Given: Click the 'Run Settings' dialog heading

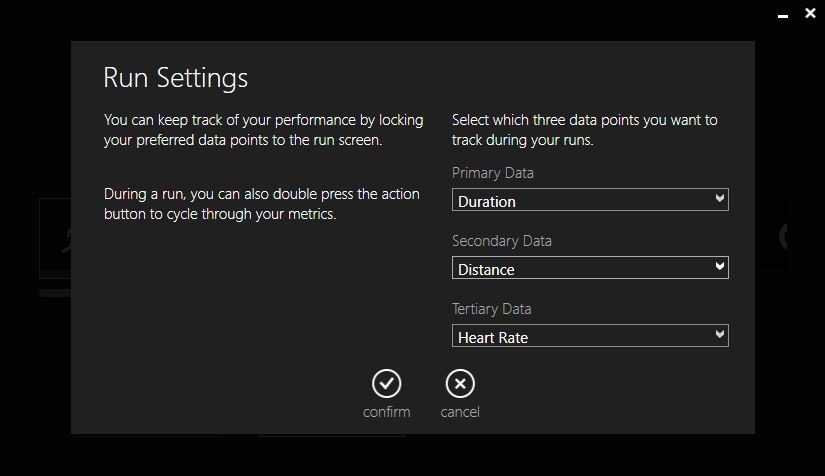Looking at the screenshot, I should tap(176, 78).
